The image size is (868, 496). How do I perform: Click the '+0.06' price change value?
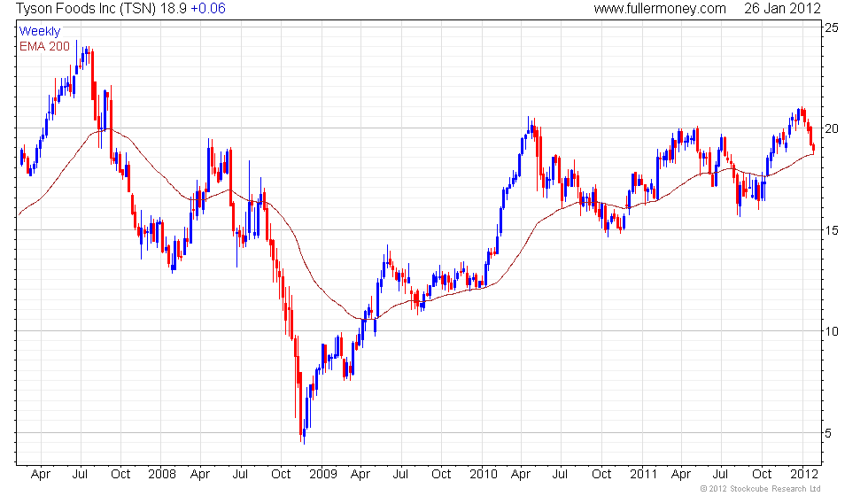coord(208,8)
